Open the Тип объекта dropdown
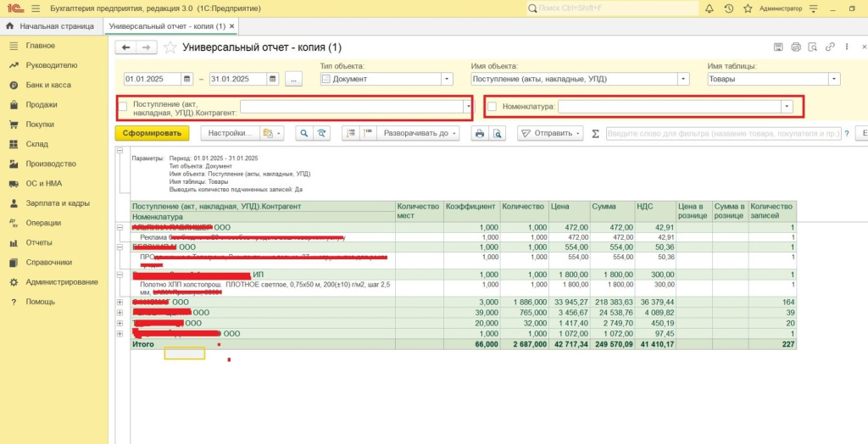 point(447,79)
